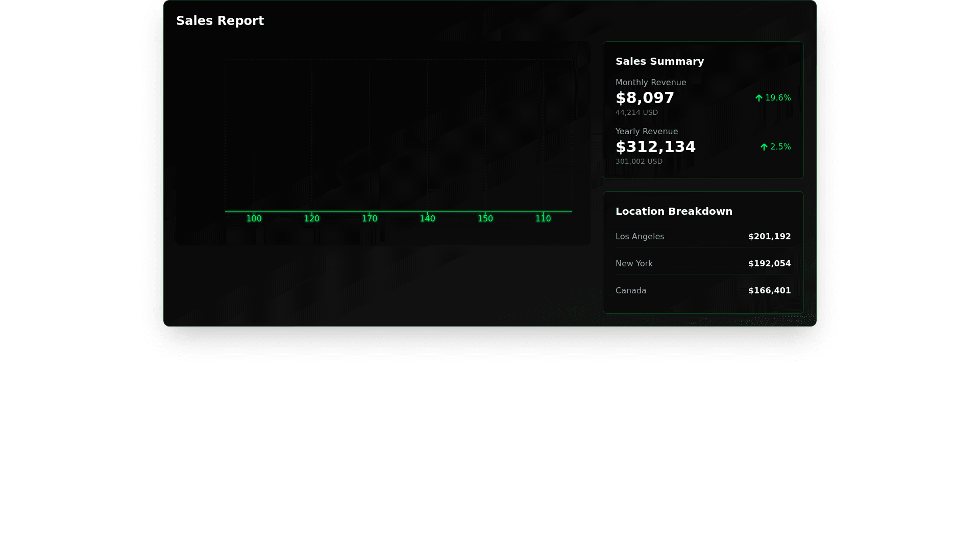The height and width of the screenshot is (551, 980).
Task: Click the chart axis label 100
Action: [254, 219]
